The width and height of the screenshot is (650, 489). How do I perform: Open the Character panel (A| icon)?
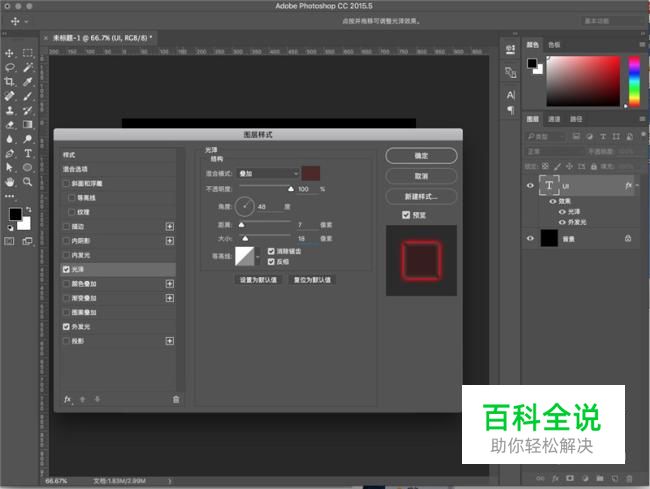(x=511, y=95)
